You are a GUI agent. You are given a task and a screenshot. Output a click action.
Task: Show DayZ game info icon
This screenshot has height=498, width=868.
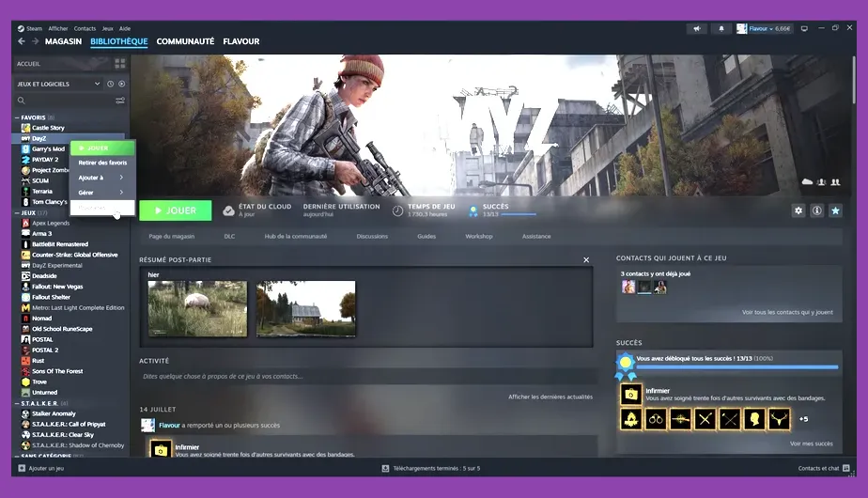tap(816, 210)
